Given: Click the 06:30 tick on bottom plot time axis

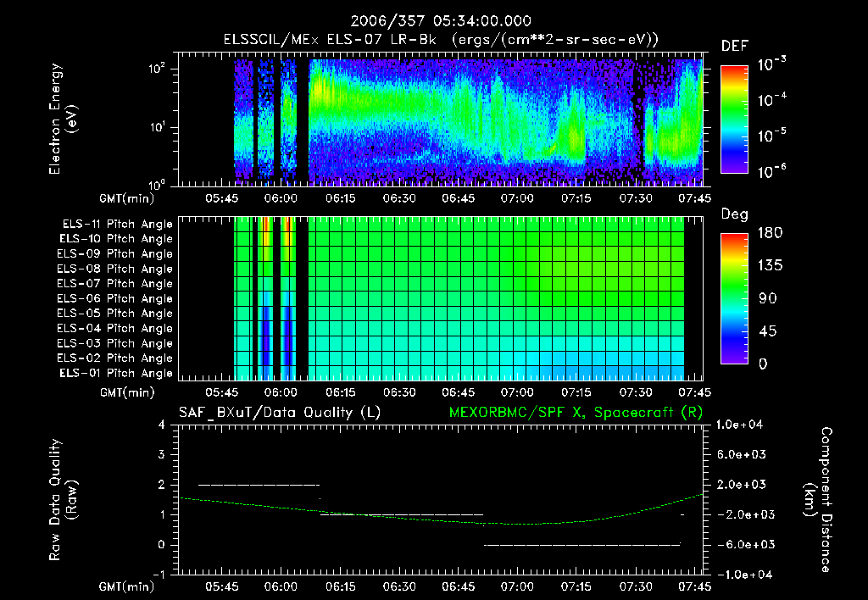Looking at the screenshot, I should tap(399, 586).
